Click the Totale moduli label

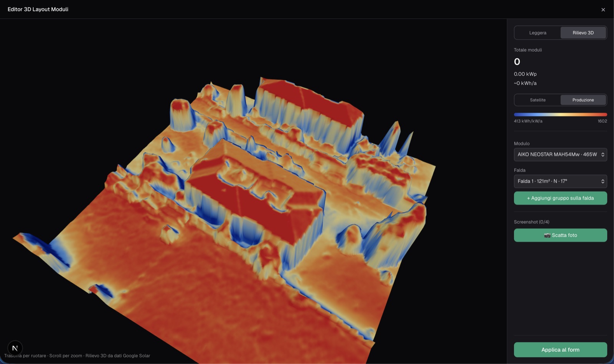tap(528, 50)
